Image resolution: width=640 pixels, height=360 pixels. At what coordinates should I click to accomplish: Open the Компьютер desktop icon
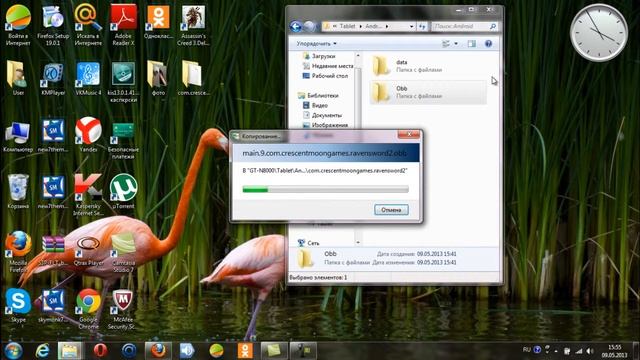[18, 137]
